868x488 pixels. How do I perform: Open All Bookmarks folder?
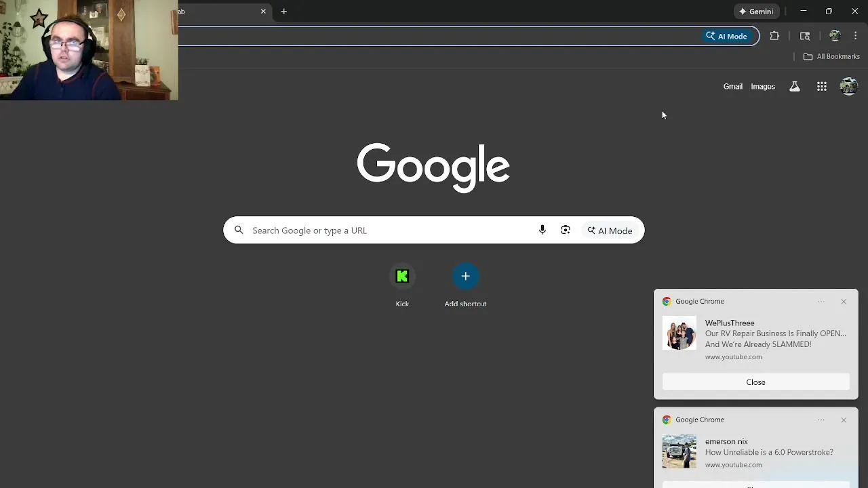831,56
